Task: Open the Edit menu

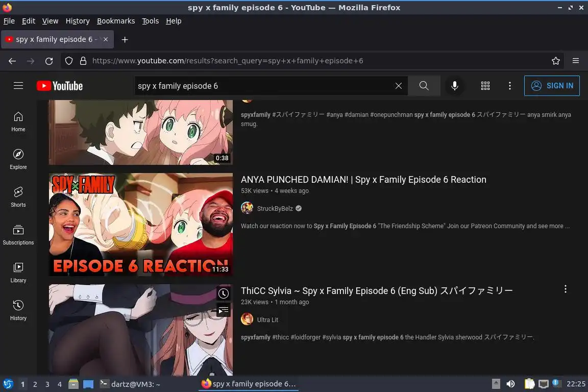Action: click(x=29, y=21)
